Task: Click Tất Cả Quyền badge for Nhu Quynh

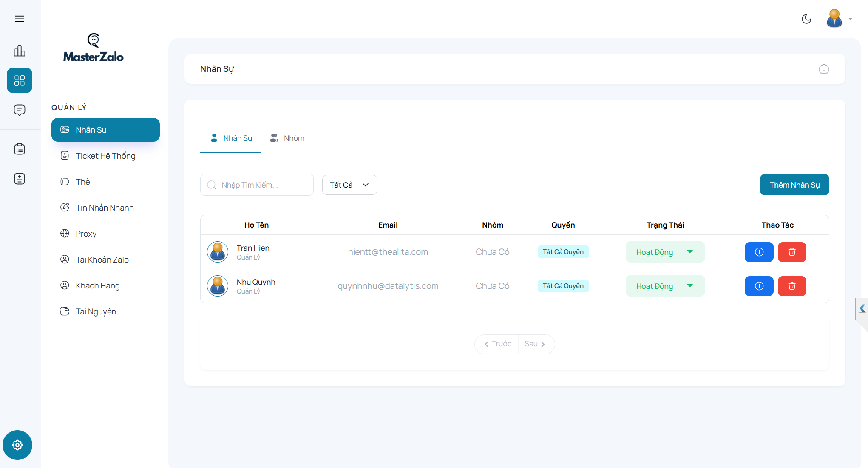Action: point(563,286)
